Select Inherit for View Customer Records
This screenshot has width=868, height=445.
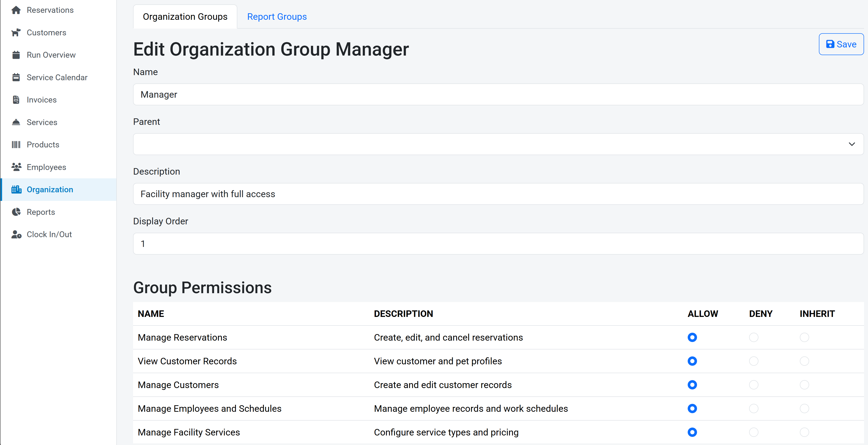pyautogui.click(x=804, y=361)
